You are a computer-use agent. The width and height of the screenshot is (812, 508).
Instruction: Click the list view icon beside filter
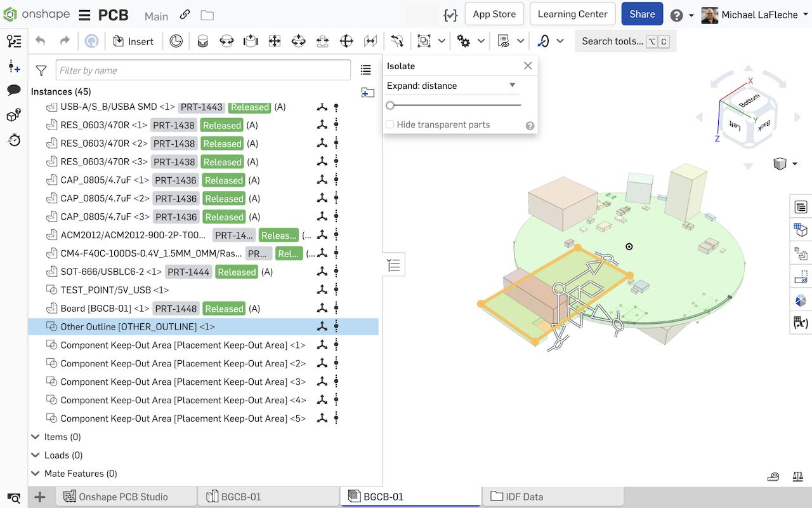(365, 70)
